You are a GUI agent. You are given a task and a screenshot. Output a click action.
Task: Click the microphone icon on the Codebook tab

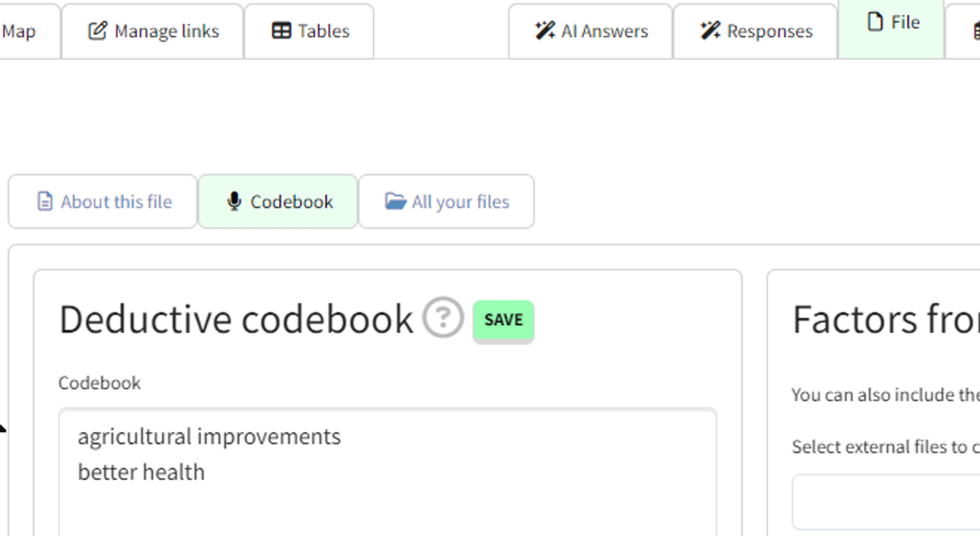click(x=234, y=202)
